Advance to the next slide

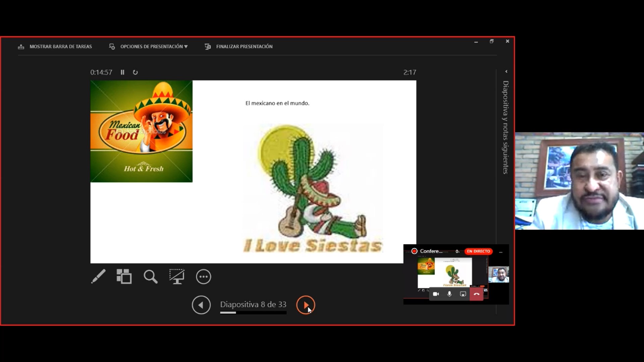305,305
